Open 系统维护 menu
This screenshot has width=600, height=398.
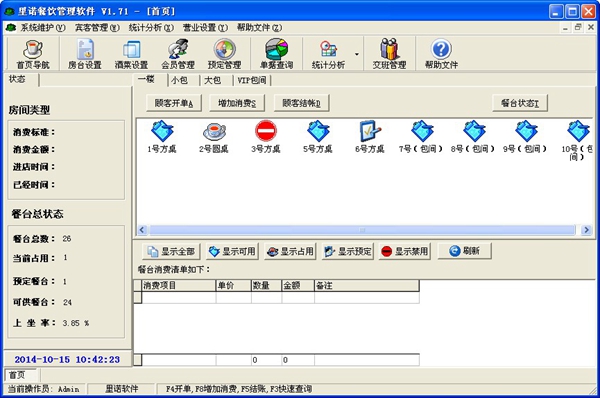42,28
